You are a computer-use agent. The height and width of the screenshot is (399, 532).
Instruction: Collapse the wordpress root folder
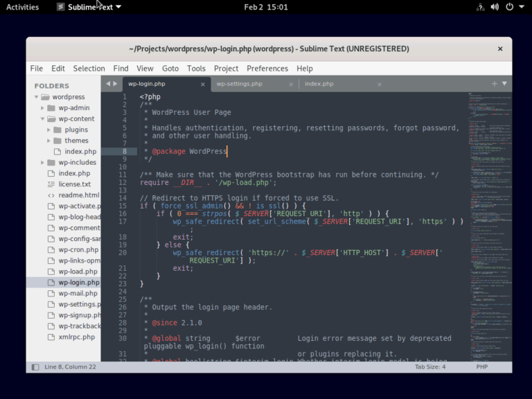pyautogui.click(x=37, y=97)
